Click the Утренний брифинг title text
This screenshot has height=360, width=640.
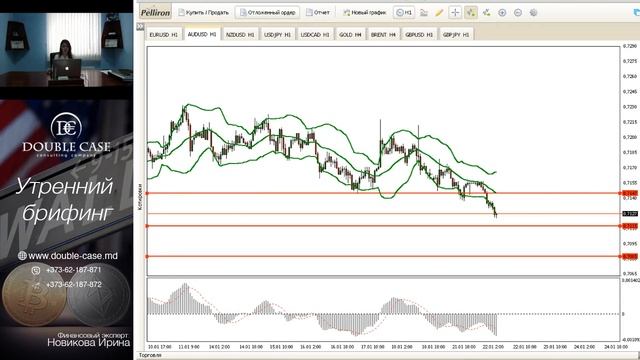(65, 200)
